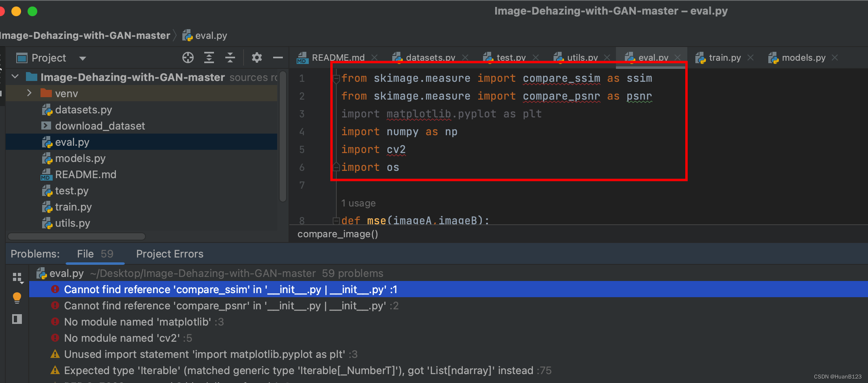868x383 pixels.
Task: Switch to the datasets.py editor tab
Action: point(423,57)
